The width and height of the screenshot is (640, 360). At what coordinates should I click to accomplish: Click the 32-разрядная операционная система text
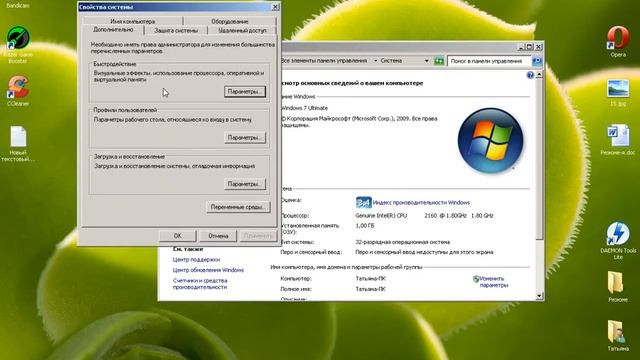(402, 242)
